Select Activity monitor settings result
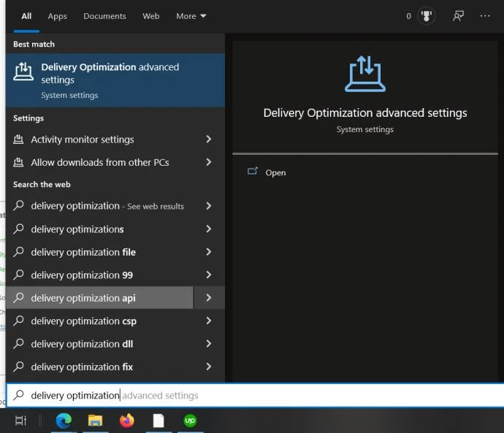 pyautogui.click(x=99, y=139)
